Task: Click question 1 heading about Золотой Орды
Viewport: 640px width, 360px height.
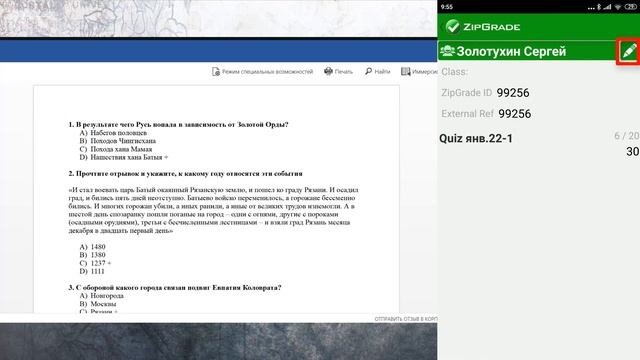Action: point(178,124)
